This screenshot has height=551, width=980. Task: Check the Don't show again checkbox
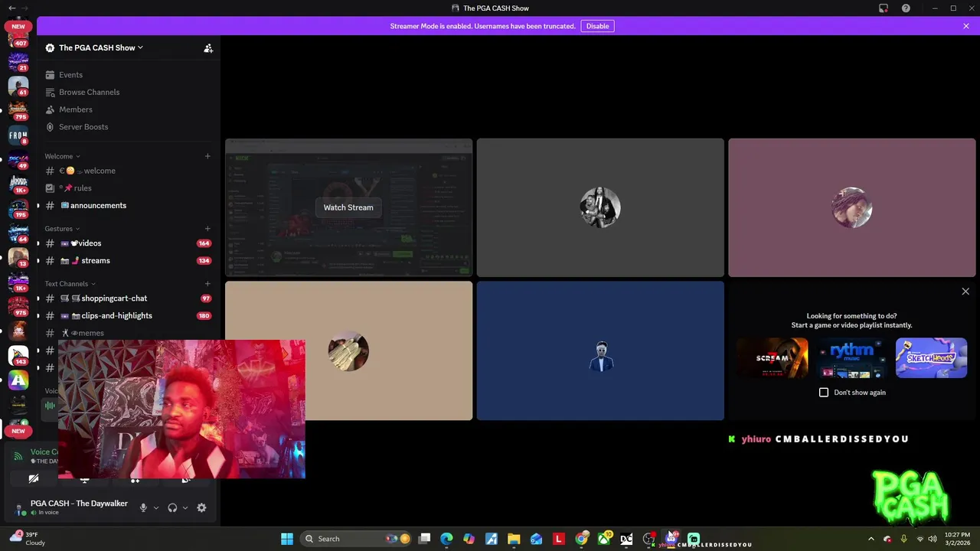click(x=824, y=393)
